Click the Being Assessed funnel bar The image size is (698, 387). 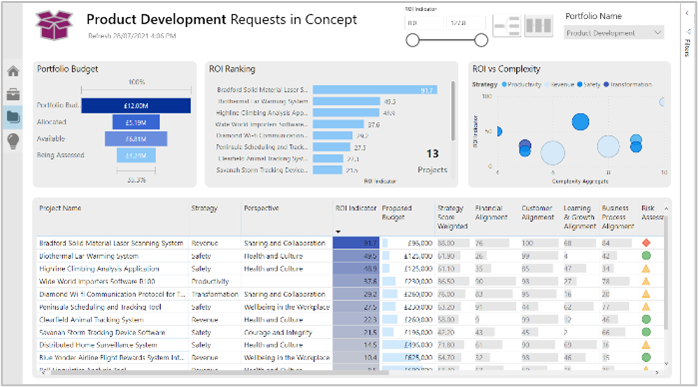point(136,155)
